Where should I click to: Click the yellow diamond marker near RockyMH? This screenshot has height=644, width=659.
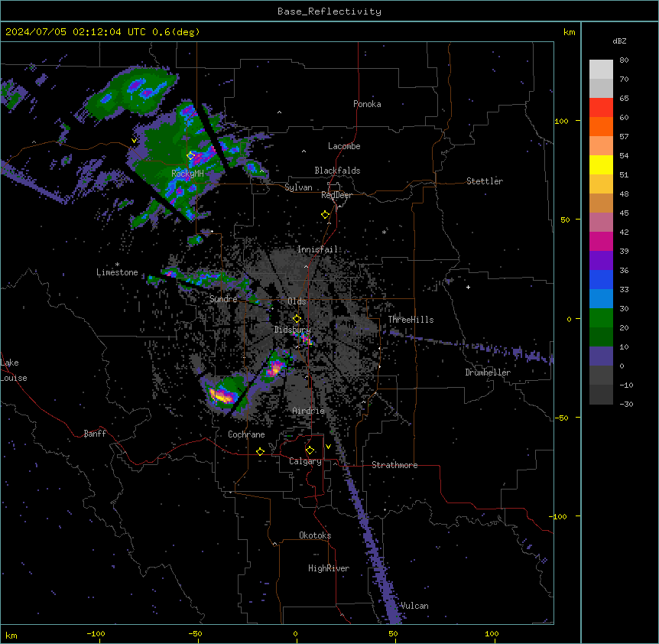click(x=191, y=155)
